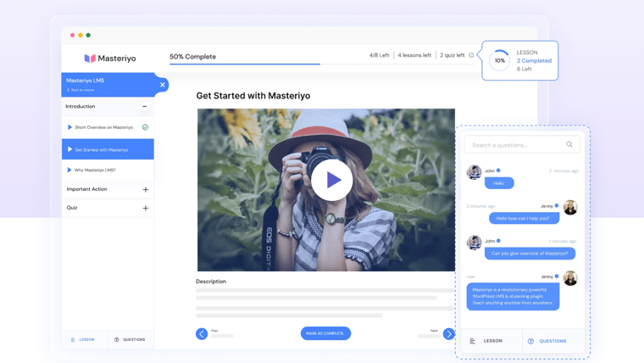Click Mark as Complete button
The width and height of the screenshot is (644, 363).
pos(325,333)
